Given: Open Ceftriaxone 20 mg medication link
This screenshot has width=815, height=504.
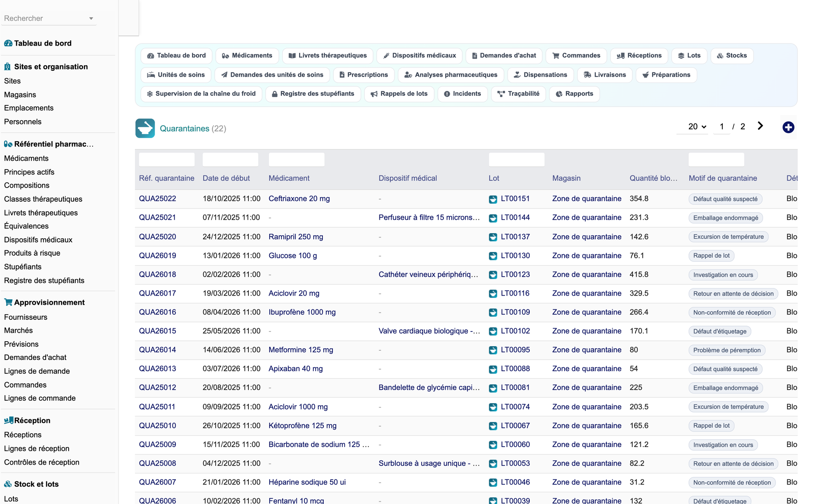Looking at the screenshot, I should (x=299, y=199).
